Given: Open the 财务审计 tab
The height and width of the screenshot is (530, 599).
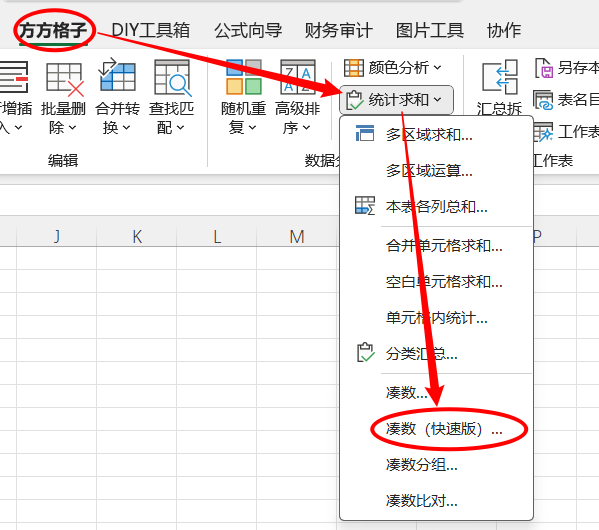Looking at the screenshot, I should pyautogui.click(x=338, y=30).
